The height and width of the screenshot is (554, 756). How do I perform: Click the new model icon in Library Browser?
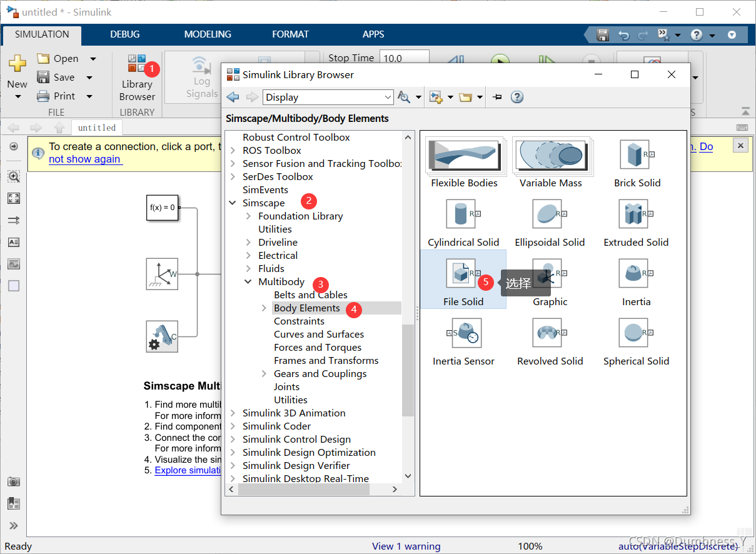(x=436, y=97)
